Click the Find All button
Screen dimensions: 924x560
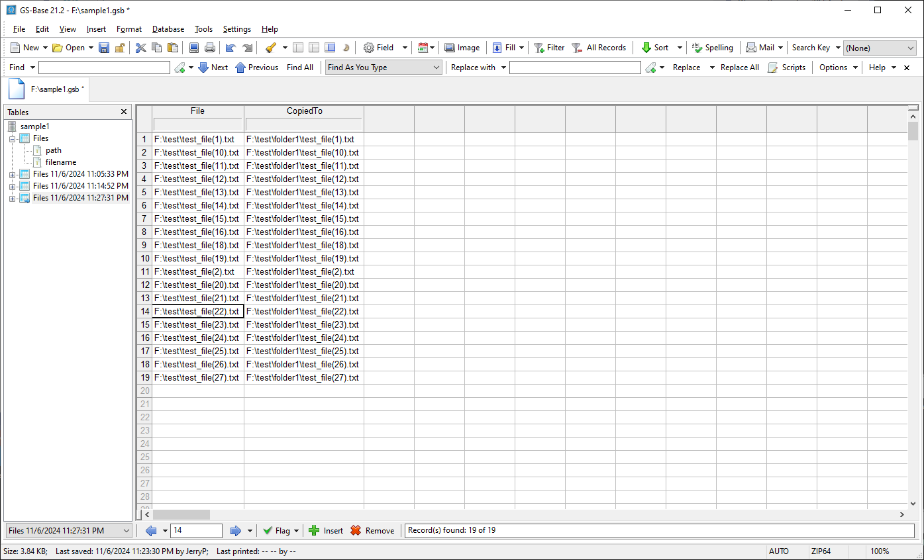click(x=299, y=68)
